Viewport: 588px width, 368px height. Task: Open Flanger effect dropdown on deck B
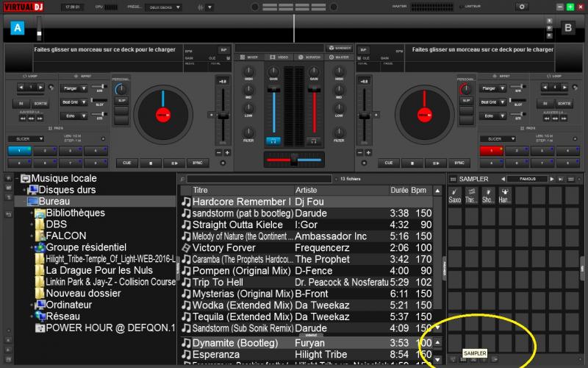click(x=492, y=88)
